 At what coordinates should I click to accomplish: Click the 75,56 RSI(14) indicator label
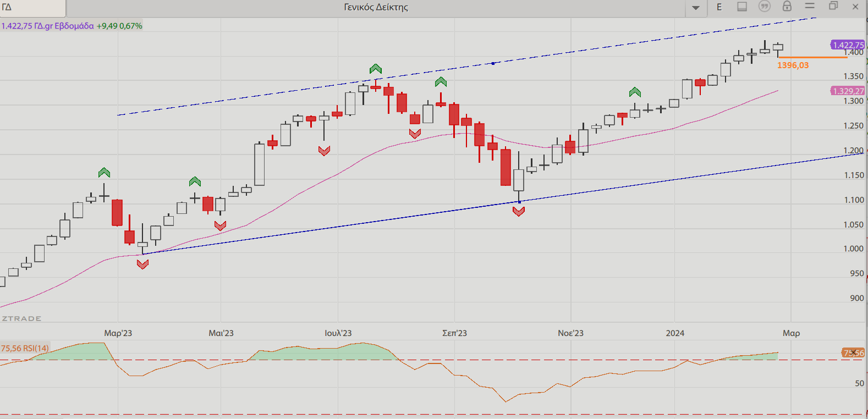coord(25,348)
